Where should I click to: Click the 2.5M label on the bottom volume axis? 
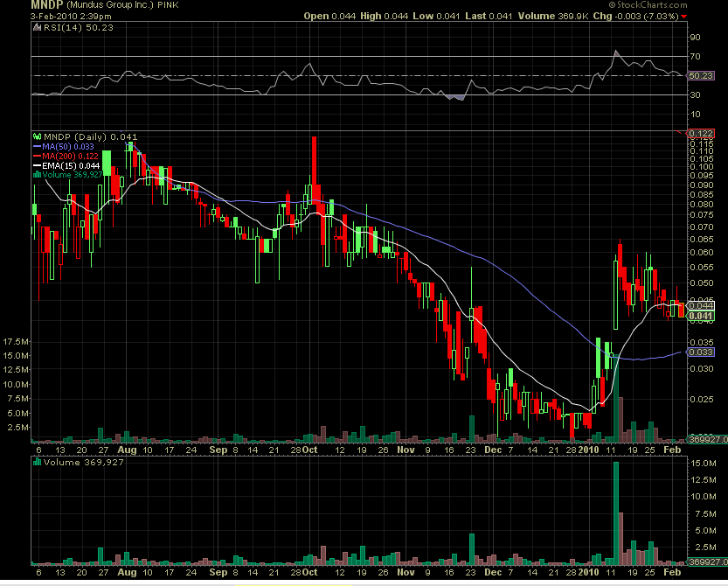pyautogui.click(x=705, y=547)
